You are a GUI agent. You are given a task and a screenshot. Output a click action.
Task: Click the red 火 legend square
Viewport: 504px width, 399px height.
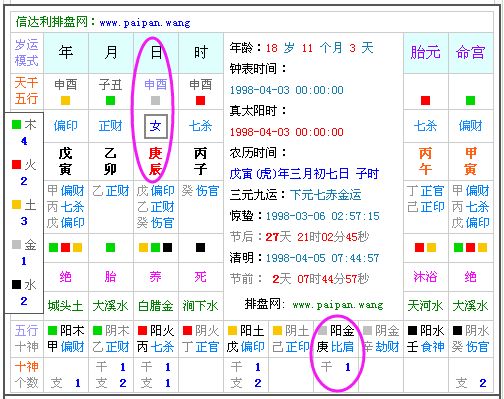coord(16,164)
